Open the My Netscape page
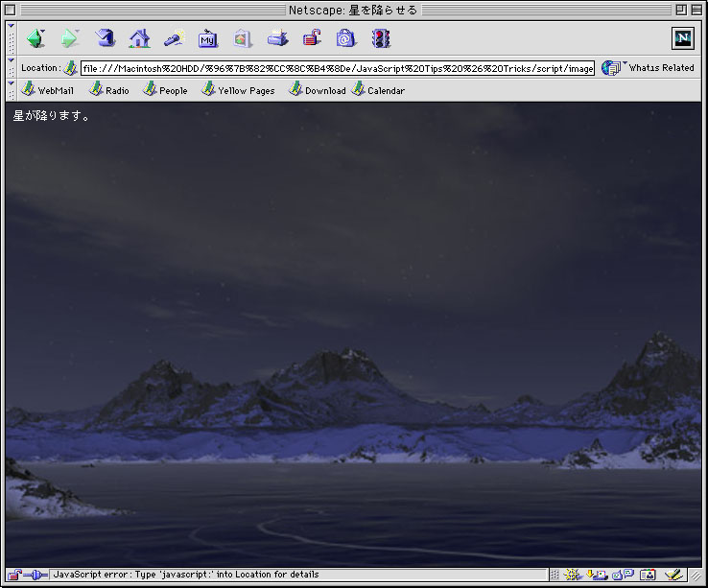Viewport: 708px width, 588px height. point(208,38)
